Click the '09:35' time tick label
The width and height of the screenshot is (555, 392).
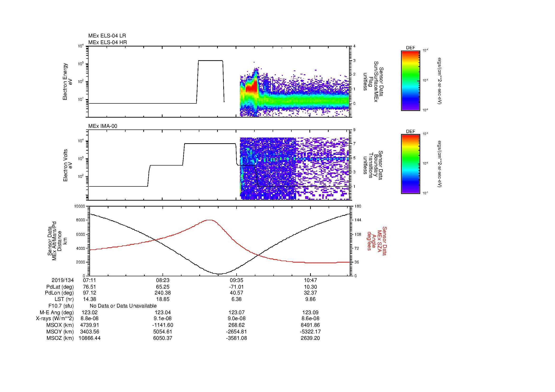[x=236, y=280]
